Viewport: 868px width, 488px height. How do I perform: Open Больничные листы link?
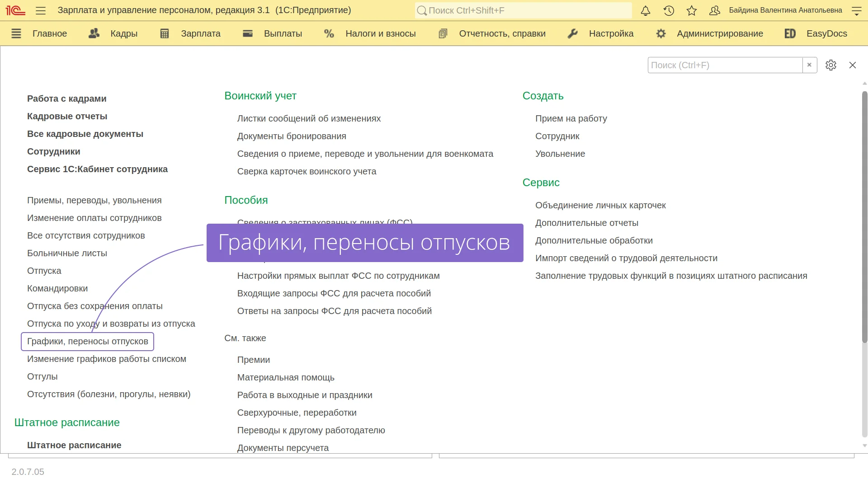pyautogui.click(x=67, y=253)
